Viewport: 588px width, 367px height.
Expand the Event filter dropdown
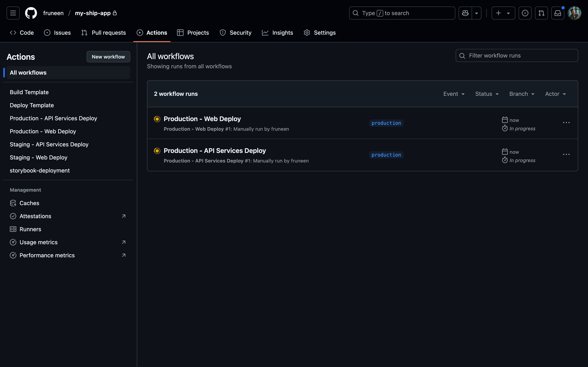coord(454,94)
